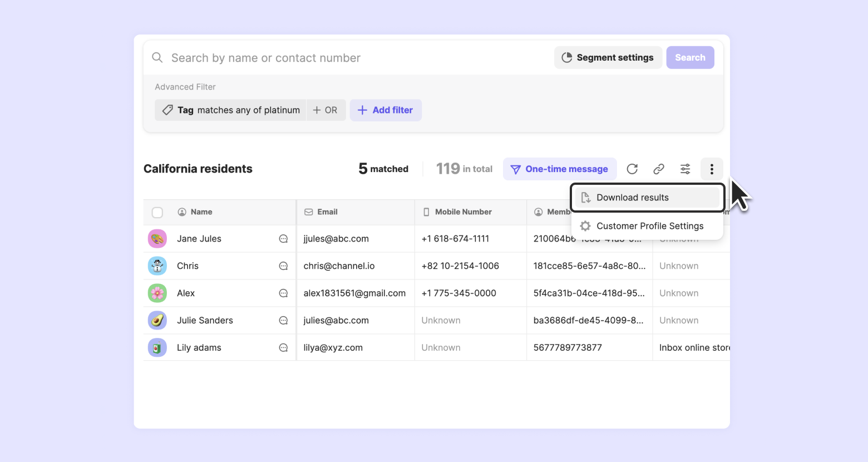868x462 pixels.
Task: Click the search magnifier icon
Action: point(157,58)
